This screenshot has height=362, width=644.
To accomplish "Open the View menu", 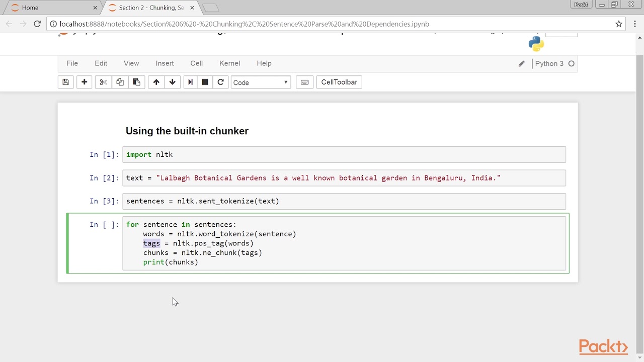I will click(131, 63).
